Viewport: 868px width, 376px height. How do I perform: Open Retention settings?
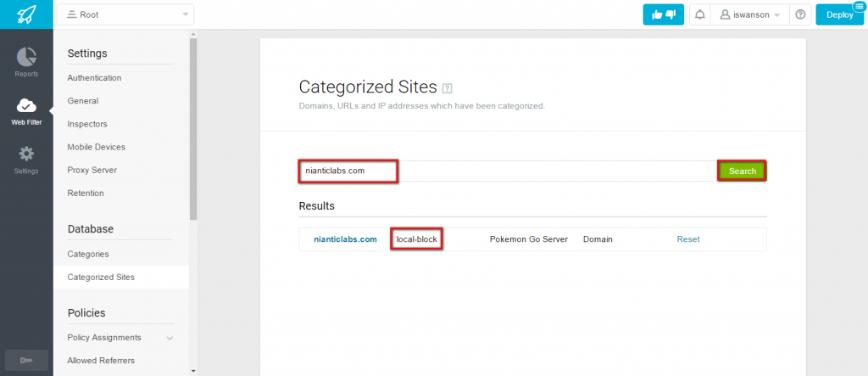pyautogui.click(x=86, y=193)
